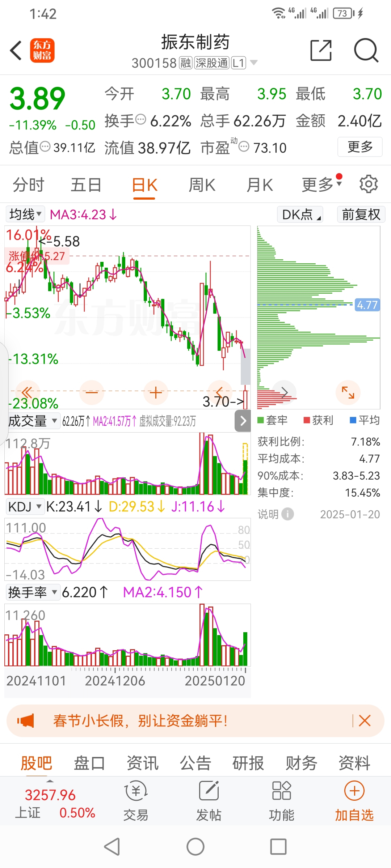Viewport: 391px width, 868px height.
Task: Tap Android back navigation button
Action: click(x=112, y=847)
